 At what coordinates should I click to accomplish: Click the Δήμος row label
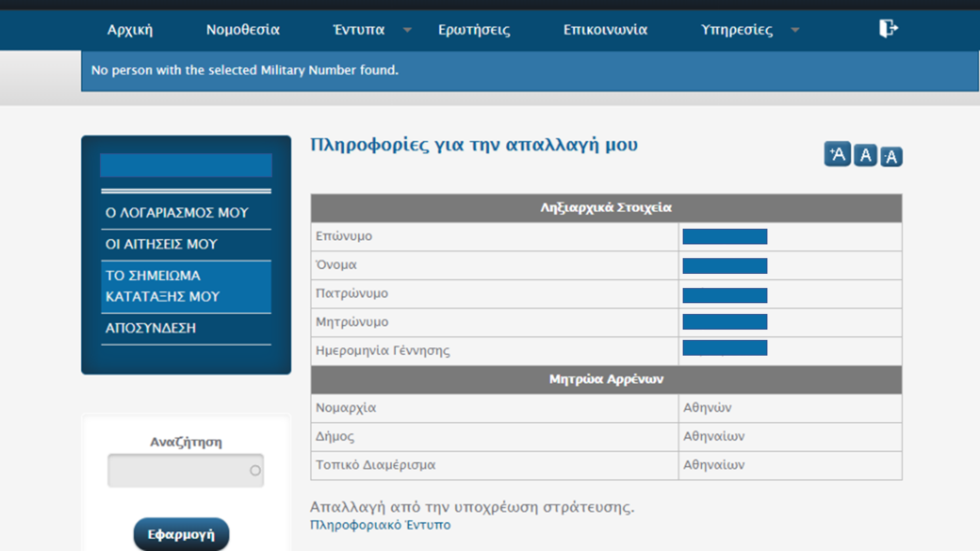pyautogui.click(x=335, y=437)
